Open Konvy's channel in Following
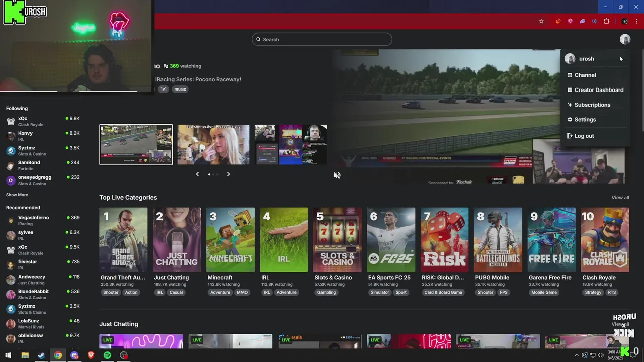 tap(43, 136)
